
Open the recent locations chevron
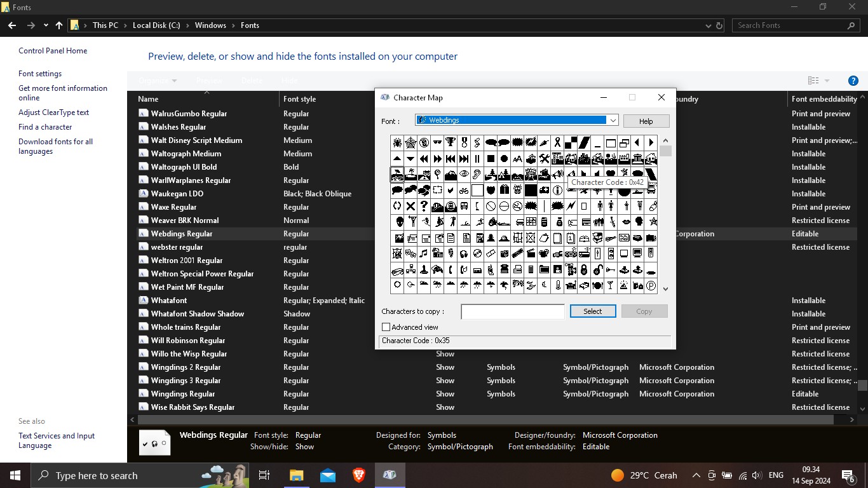46,25
